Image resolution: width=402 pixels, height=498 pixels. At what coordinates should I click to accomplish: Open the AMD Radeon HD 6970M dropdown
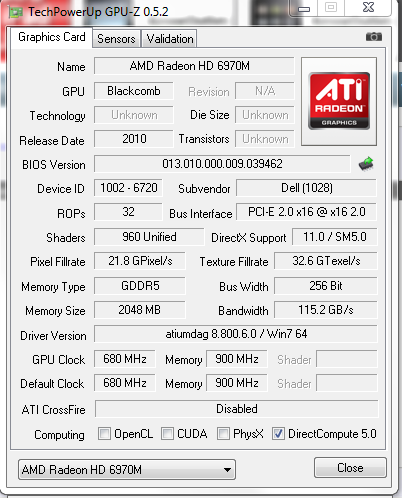pos(127,470)
